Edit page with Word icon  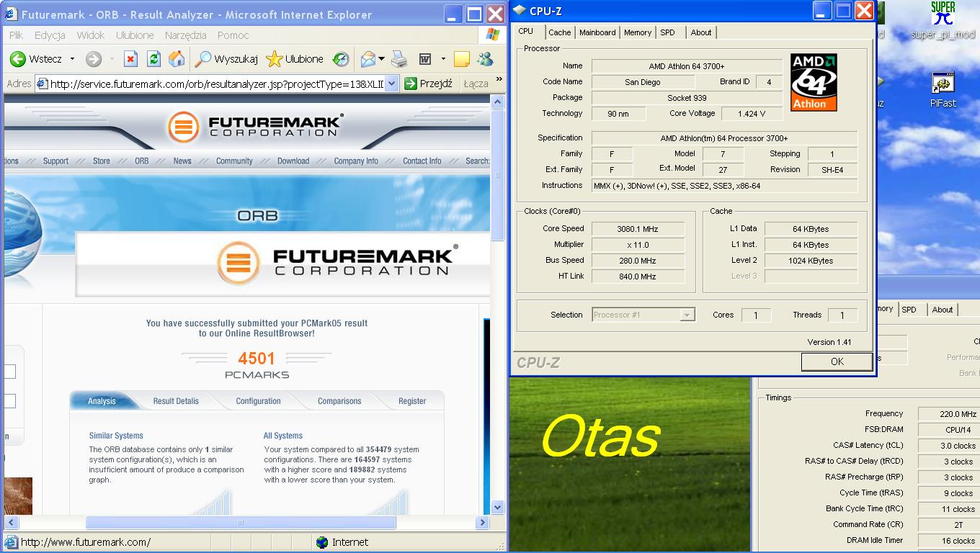(x=425, y=59)
